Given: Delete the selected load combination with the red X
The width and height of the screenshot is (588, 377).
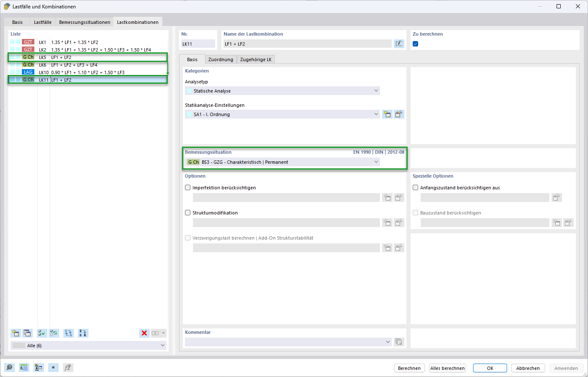Looking at the screenshot, I should click(x=144, y=333).
